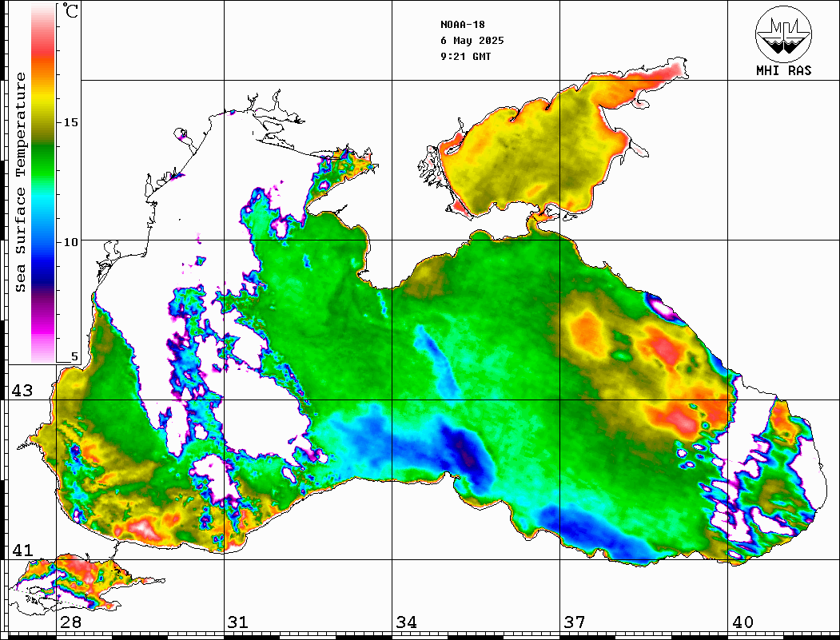Screen dimensions: 840x640
Task: Click the "NOAA-18" satellite name
Action: pos(462,25)
